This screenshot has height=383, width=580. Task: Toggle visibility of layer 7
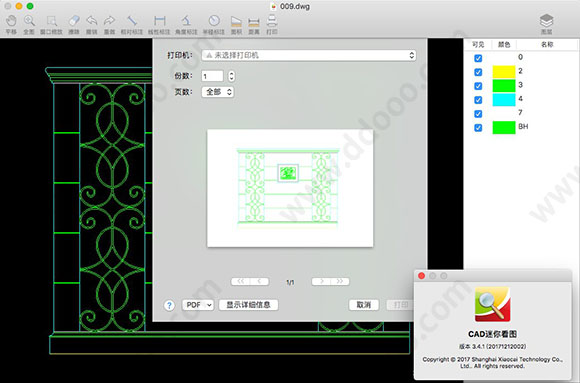478,114
